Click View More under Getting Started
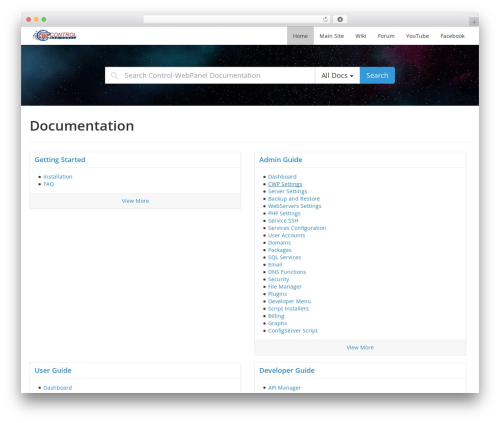 pos(135,201)
